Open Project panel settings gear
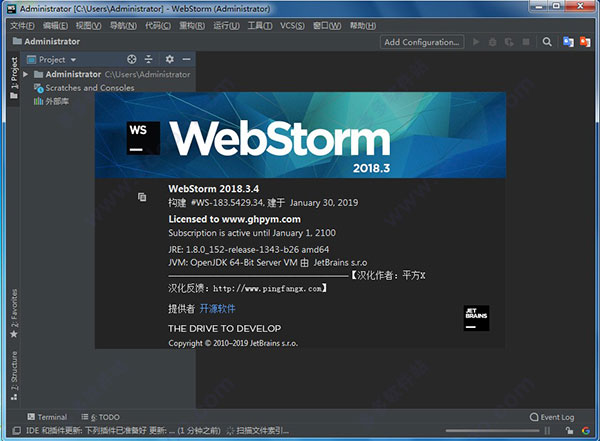 click(170, 59)
